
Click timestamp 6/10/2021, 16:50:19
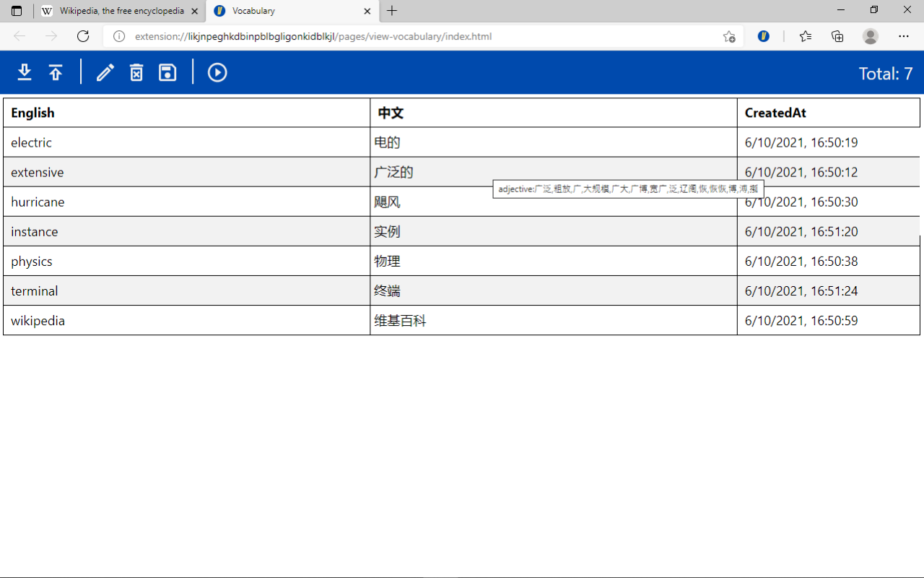tap(801, 142)
